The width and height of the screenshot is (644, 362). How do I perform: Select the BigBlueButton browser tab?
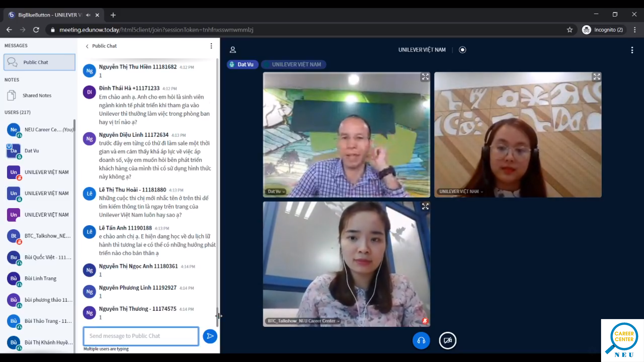point(54,15)
